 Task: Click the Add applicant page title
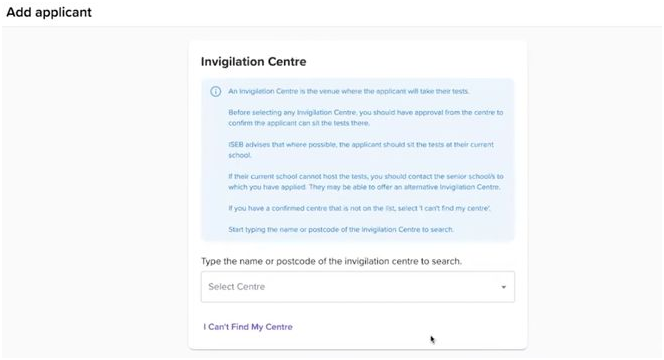(49, 12)
